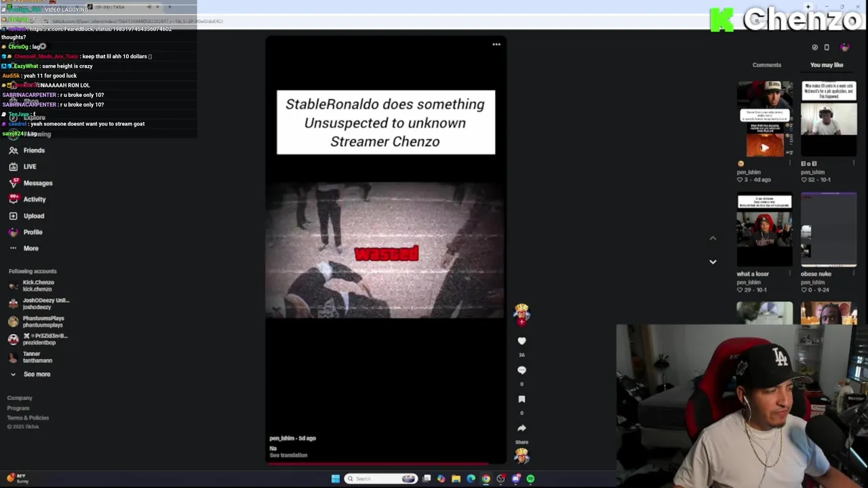The width and height of the screenshot is (868, 488).
Task: Open the Windows Start menu
Action: [x=335, y=479]
